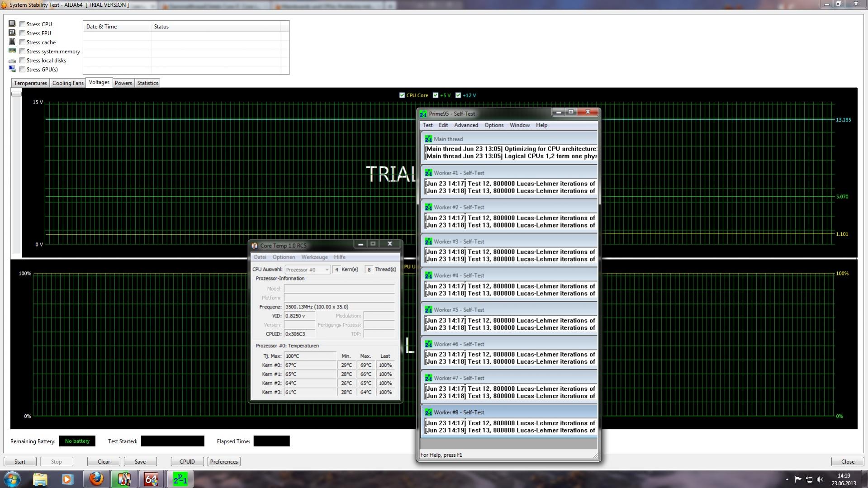
Task: Enable the Stress GPU(s) checkbox
Action: click(x=22, y=70)
